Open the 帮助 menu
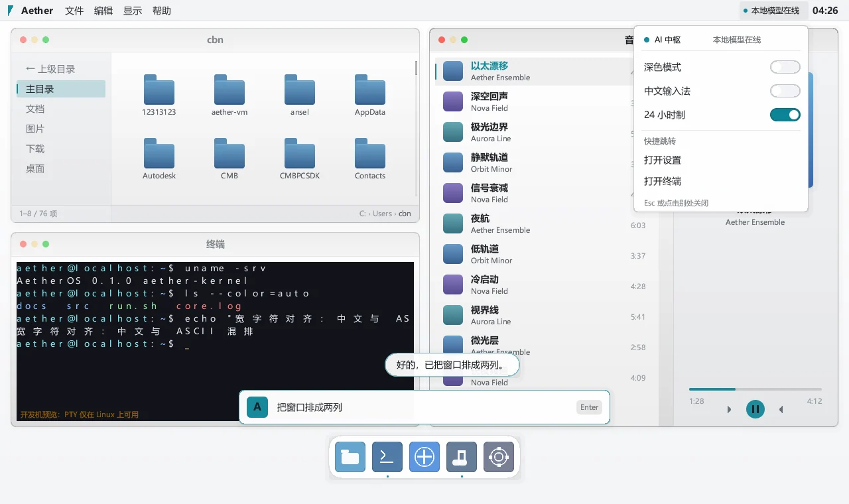The width and height of the screenshot is (849, 504). click(x=162, y=11)
